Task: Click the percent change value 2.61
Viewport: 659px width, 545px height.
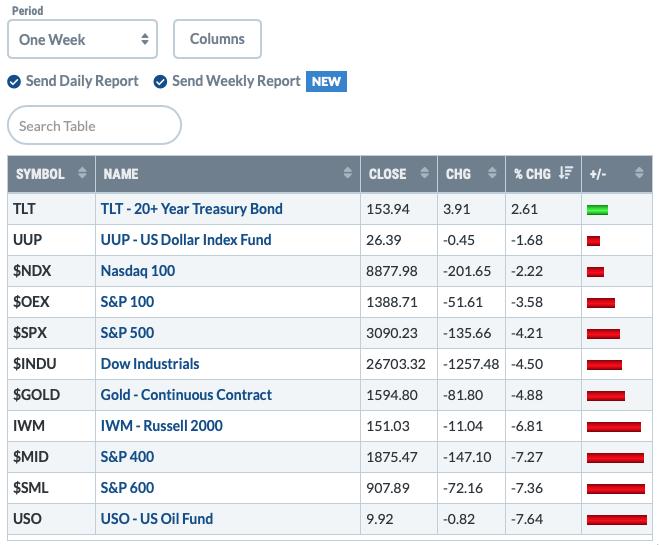Action: point(524,209)
